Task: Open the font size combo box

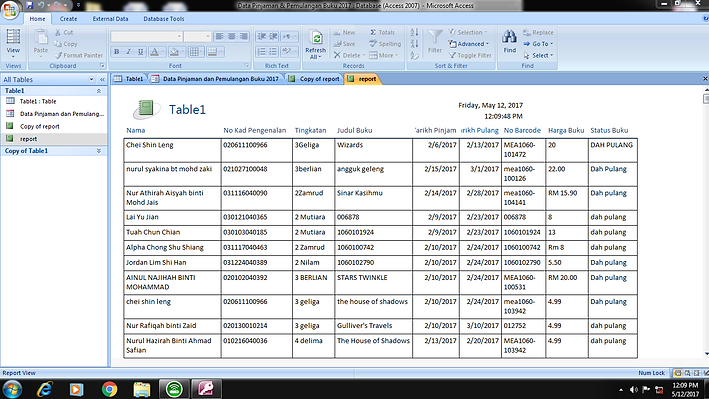Action: pos(197,36)
